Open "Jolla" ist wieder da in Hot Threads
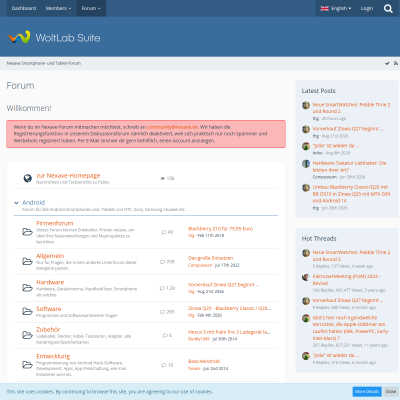400x400 pixels. coord(336,355)
